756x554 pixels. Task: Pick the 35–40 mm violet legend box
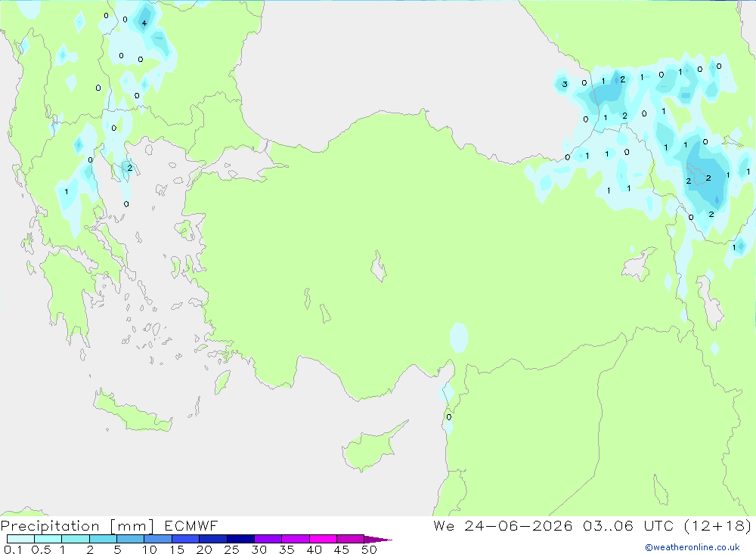(x=295, y=539)
